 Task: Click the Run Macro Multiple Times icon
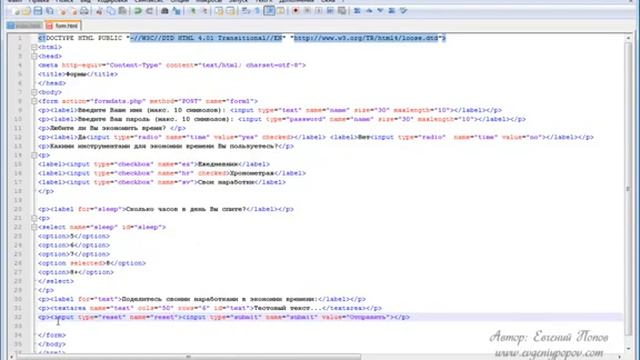(330, 11)
